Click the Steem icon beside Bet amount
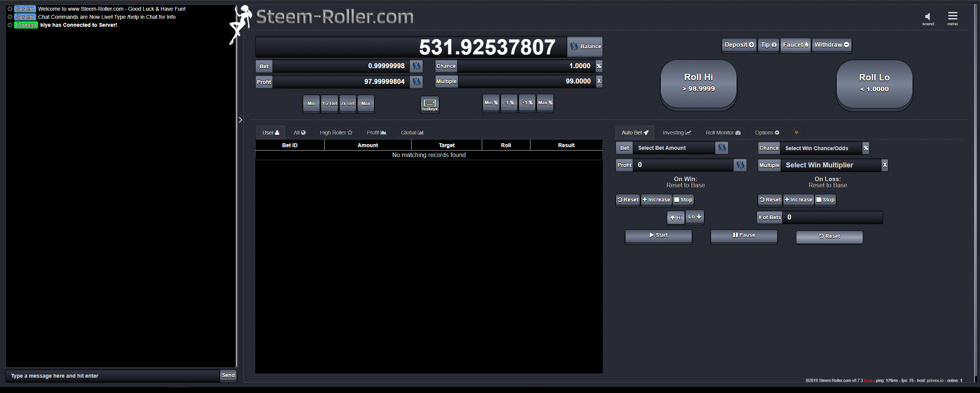The height and width of the screenshot is (393, 980). [x=416, y=66]
